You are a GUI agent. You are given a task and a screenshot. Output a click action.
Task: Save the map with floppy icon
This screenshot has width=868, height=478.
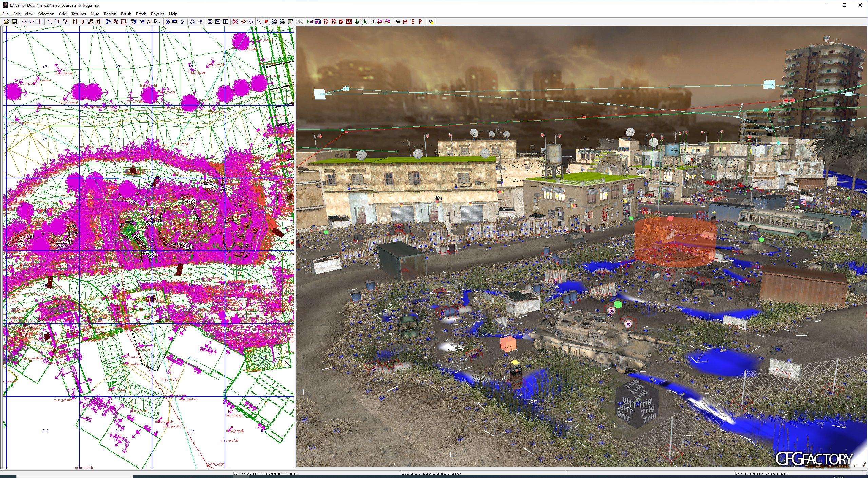point(14,22)
